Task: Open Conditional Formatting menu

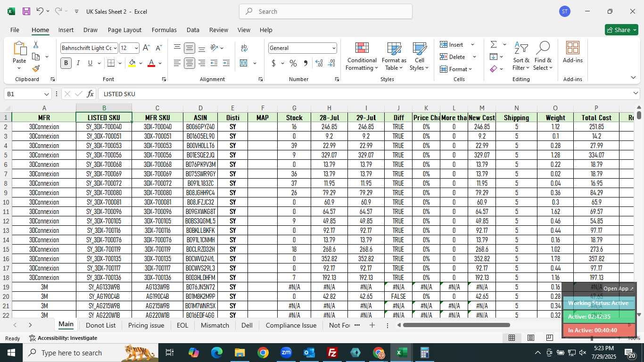Action: pyautogui.click(x=362, y=56)
